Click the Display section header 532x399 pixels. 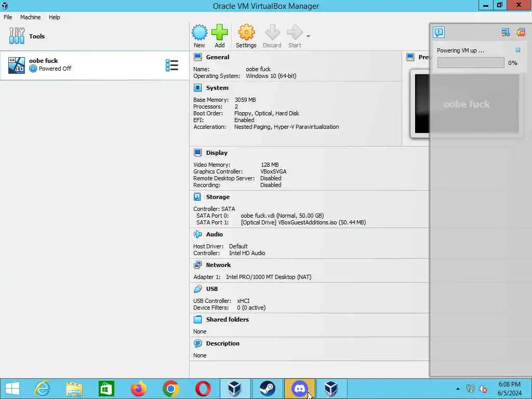217,153
